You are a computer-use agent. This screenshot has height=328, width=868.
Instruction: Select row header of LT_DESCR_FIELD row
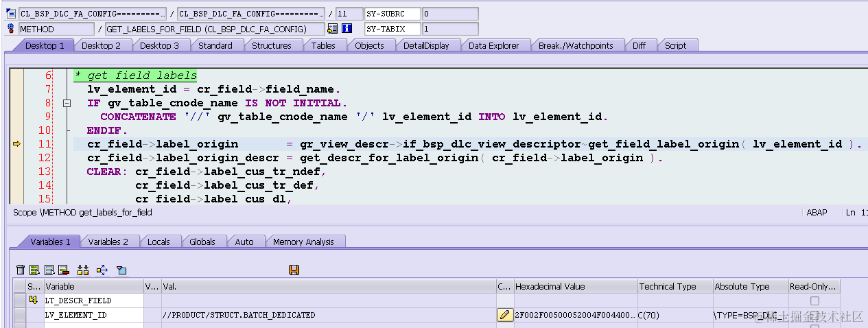pos(19,301)
